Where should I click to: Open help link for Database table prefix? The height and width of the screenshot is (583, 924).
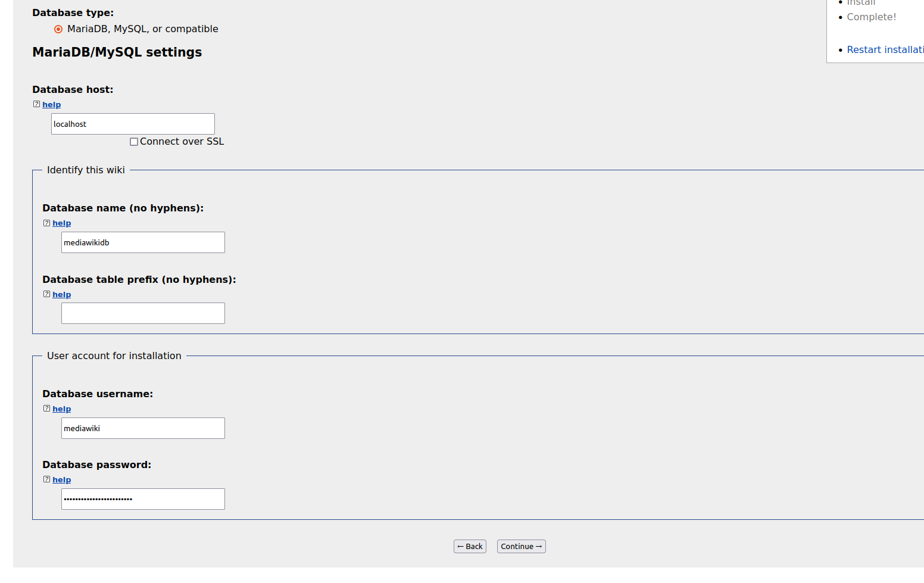coord(62,295)
